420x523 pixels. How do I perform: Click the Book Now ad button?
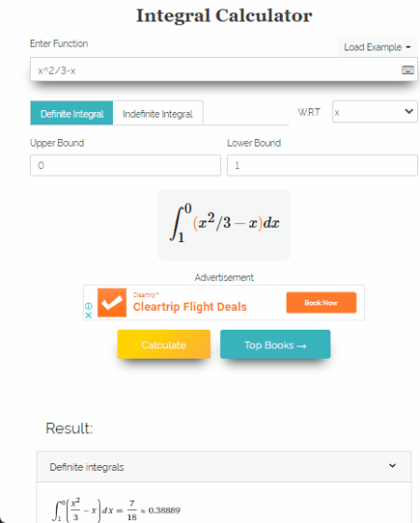pyautogui.click(x=321, y=303)
